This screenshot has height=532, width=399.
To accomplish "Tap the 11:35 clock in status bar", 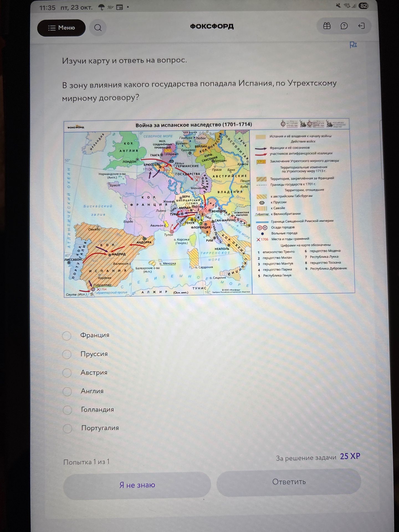I will [x=47, y=8].
